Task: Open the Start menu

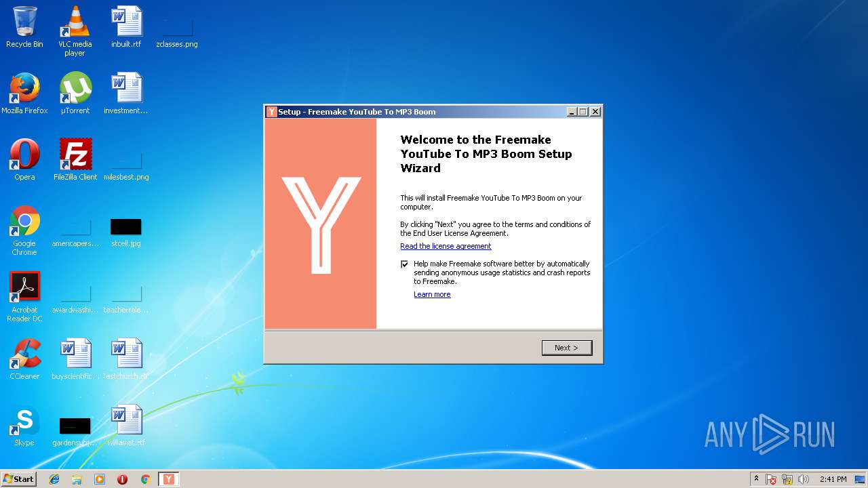Action: tap(19, 479)
